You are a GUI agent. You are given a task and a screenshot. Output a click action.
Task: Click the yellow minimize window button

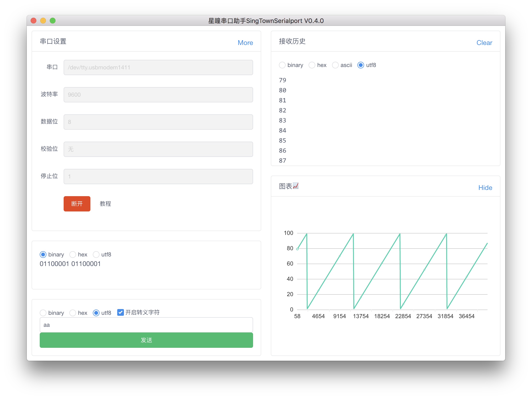pos(43,21)
